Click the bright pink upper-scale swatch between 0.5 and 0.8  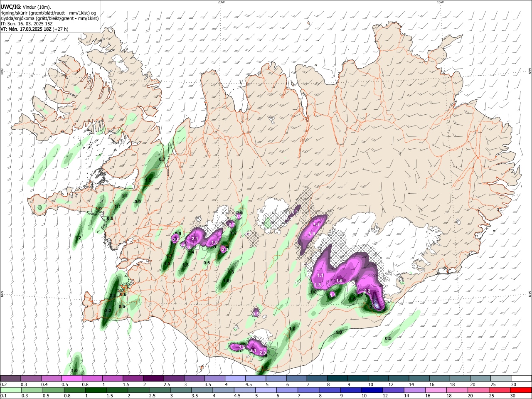[71, 378]
